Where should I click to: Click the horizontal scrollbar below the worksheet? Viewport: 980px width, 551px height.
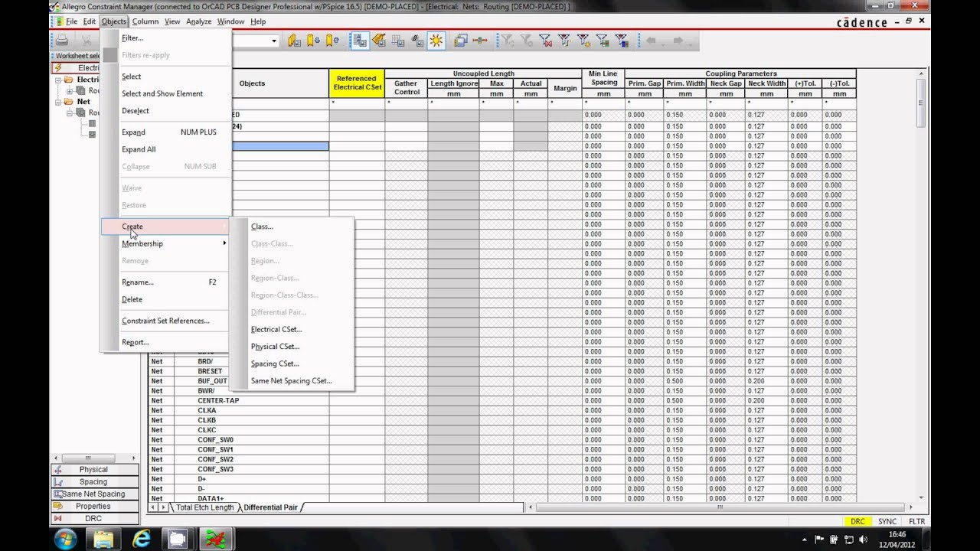720,507
